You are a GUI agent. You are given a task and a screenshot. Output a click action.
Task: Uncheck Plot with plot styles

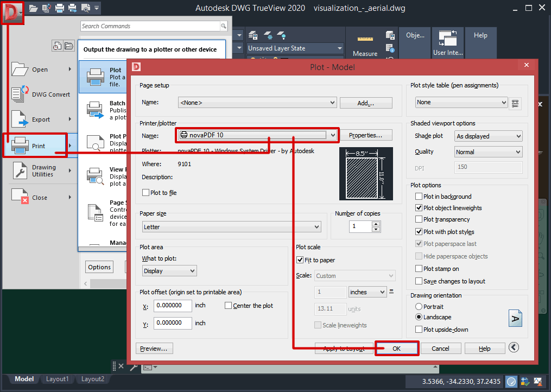[419, 232]
